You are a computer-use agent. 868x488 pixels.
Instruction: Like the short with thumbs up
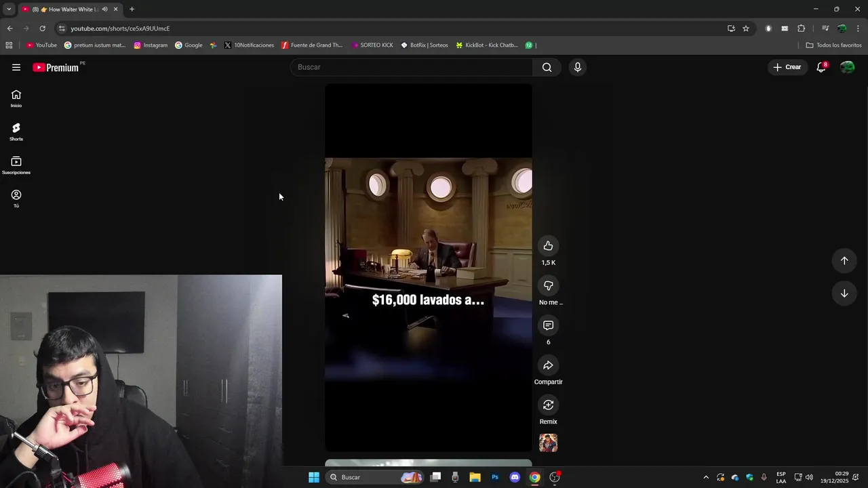549,246
